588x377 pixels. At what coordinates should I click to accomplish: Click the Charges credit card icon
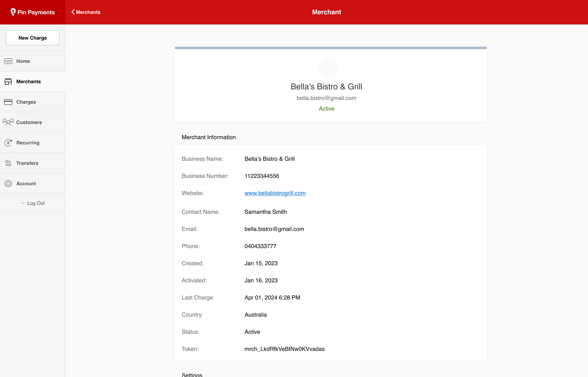[x=8, y=102]
